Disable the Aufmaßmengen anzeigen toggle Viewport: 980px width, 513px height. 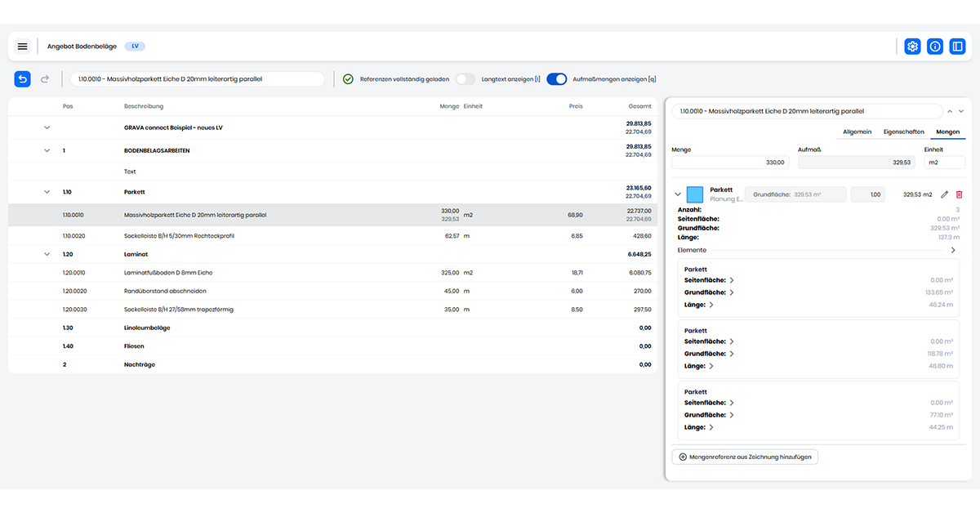(x=557, y=79)
